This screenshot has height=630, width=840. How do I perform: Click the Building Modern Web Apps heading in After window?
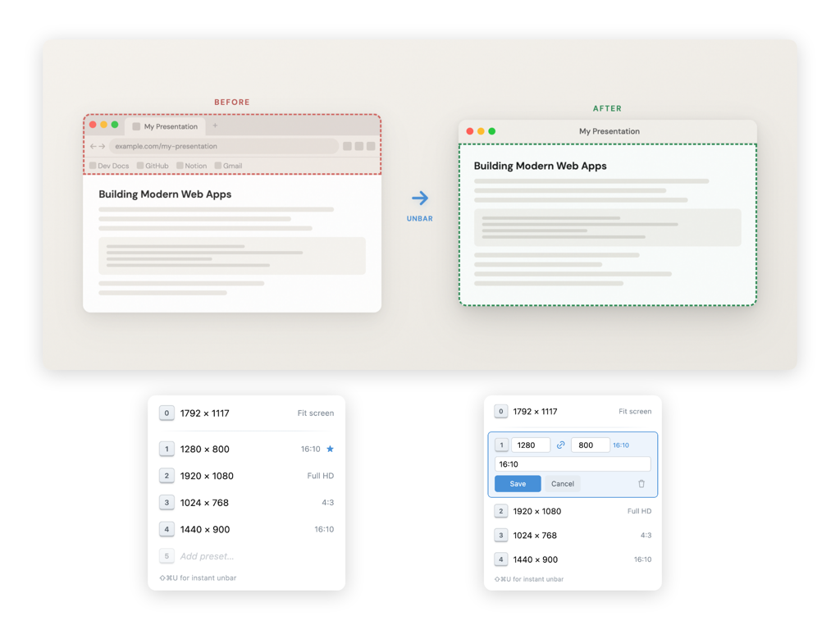[x=540, y=166]
